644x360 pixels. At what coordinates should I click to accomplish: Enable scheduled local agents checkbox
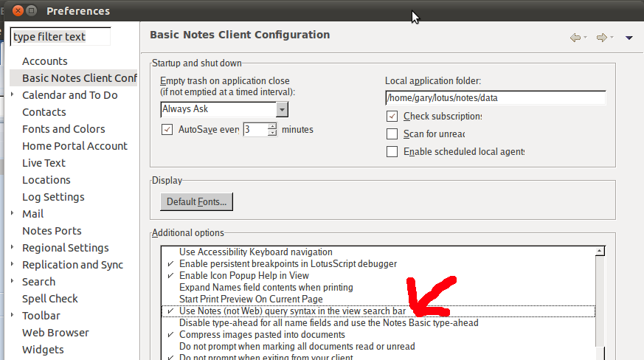click(x=392, y=152)
